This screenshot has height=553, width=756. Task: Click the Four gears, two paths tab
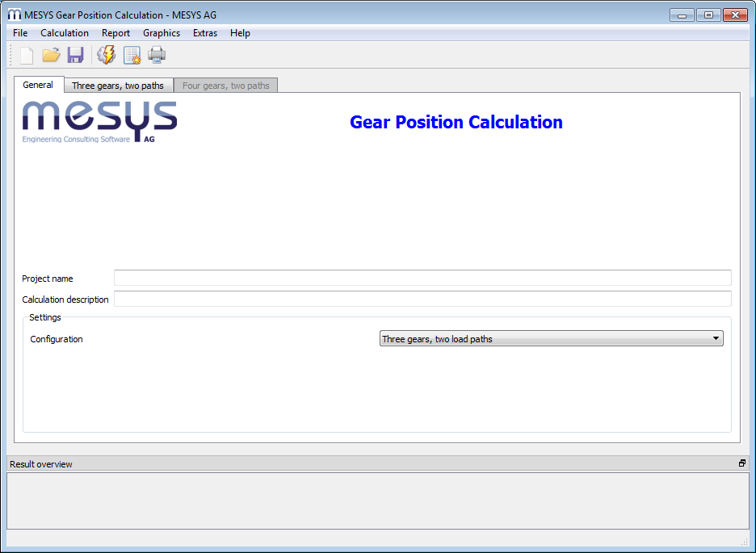point(226,86)
